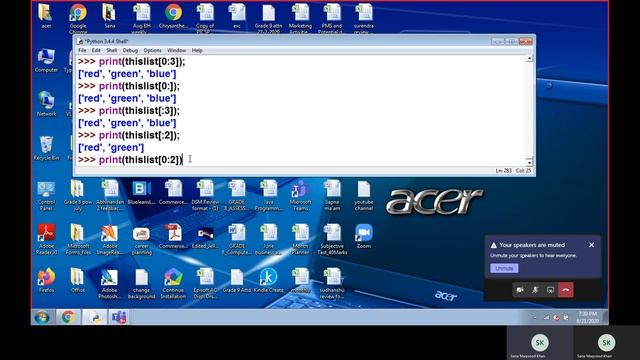Open the Grade 8 pow july folder
The image size is (640, 360).
[78, 196]
